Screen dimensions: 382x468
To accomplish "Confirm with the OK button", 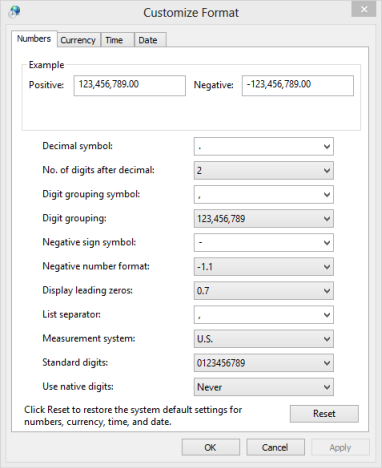I will [211, 447].
